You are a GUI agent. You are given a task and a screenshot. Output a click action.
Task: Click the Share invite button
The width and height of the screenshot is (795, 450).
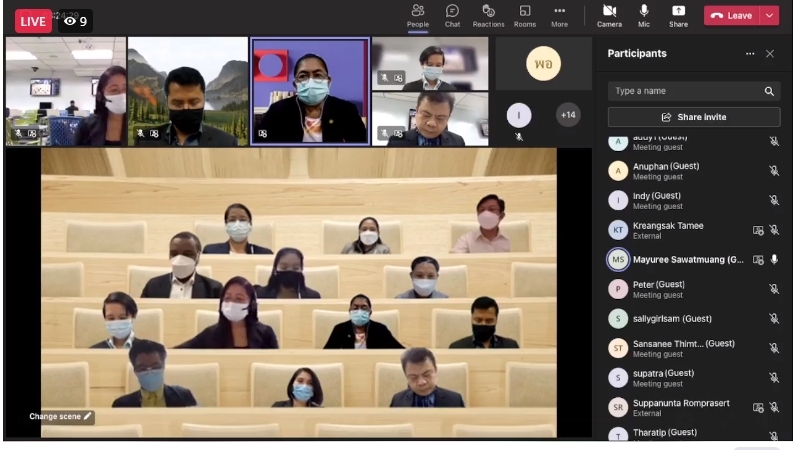(694, 117)
